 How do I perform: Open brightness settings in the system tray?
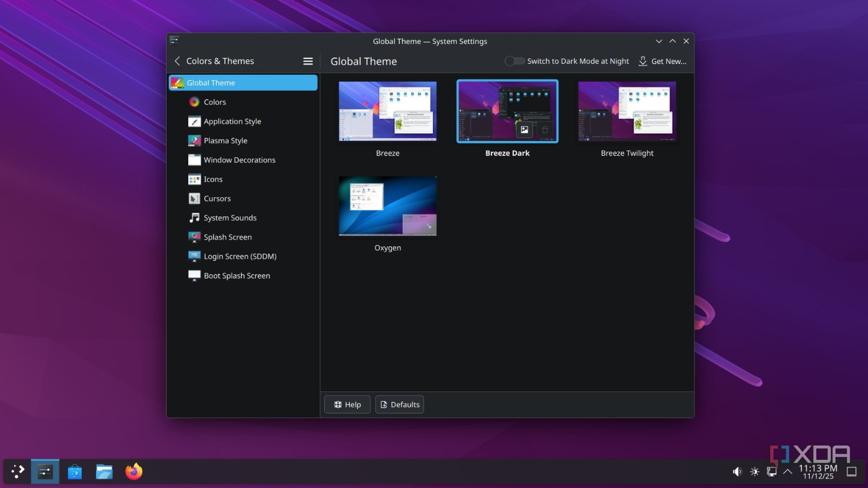(x=755, y=472)
